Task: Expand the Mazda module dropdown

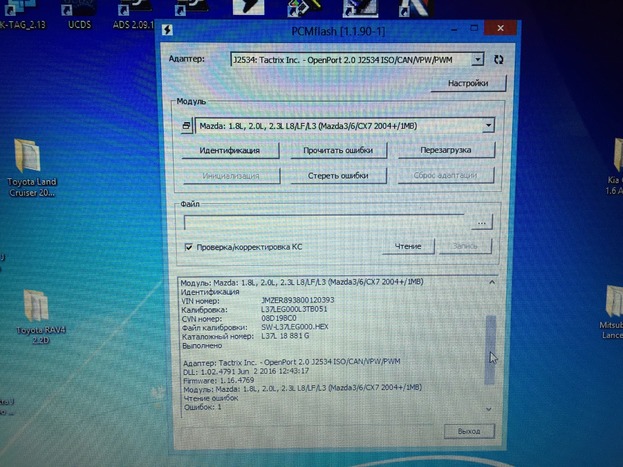Action: [x=487, y=126]
